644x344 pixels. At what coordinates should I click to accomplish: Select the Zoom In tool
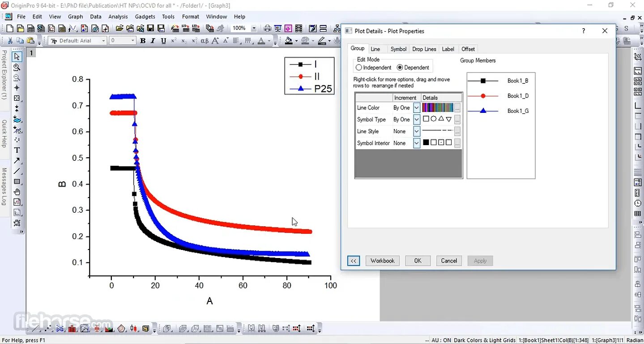(17, 68)
